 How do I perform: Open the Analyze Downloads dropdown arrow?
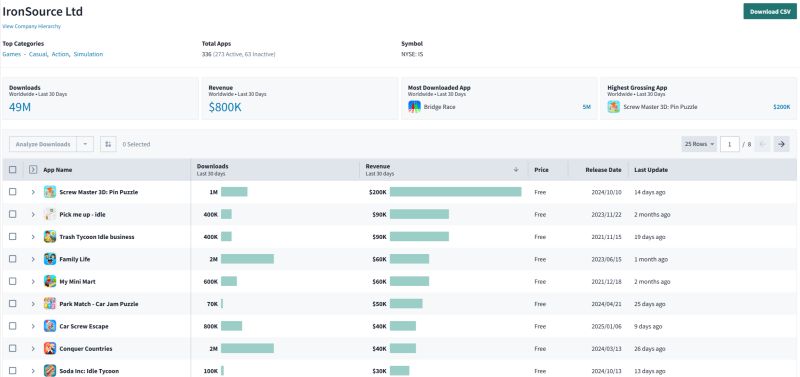point(85,144)
